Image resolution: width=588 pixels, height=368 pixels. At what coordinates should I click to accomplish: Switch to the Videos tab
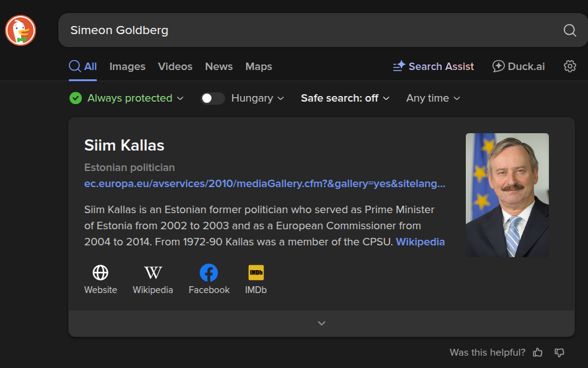pyautogui.click(x=175, y=66)
